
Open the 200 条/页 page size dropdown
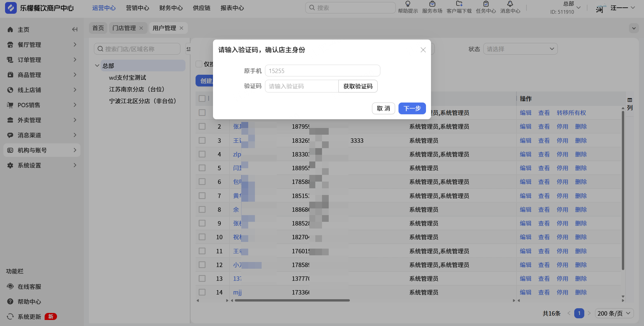[614, 313]
